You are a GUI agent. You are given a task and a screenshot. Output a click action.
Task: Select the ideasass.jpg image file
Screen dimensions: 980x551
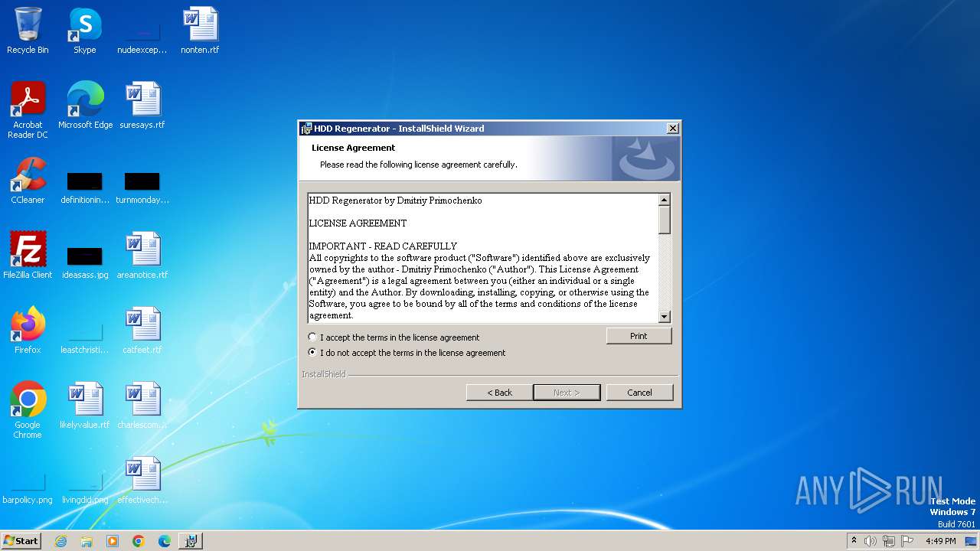click(85, 262)
